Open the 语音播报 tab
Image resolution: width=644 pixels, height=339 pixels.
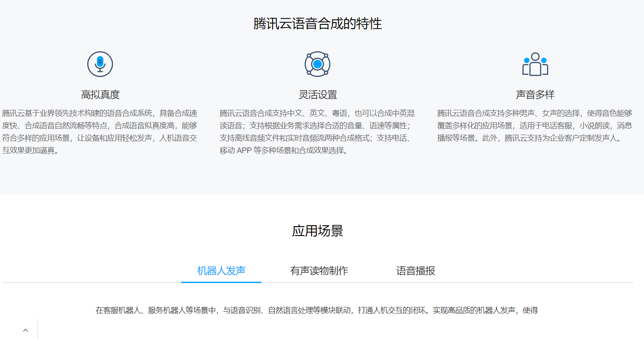click(x=415, y=271)
